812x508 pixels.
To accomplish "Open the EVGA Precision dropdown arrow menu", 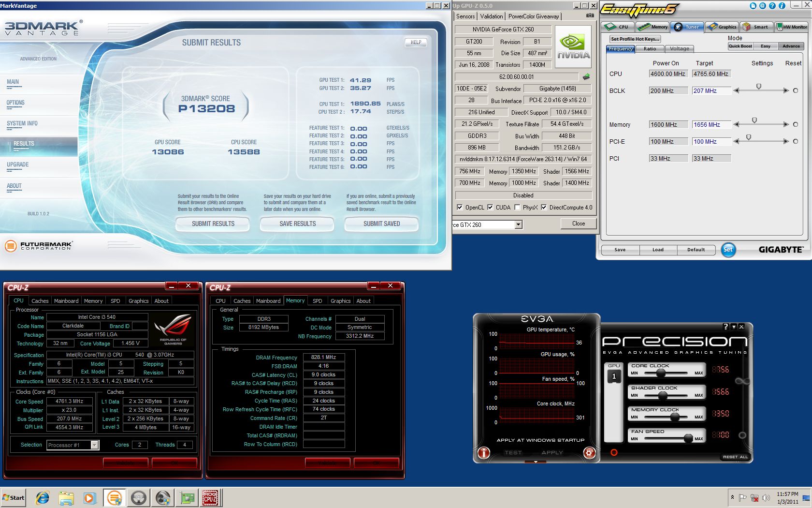I will pyautogui.click(x=734, y=327).
